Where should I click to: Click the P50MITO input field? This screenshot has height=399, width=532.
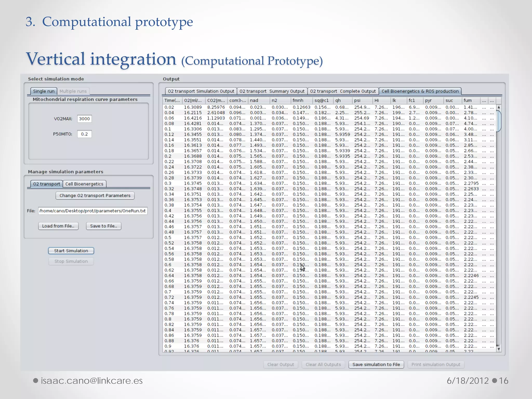84,134
